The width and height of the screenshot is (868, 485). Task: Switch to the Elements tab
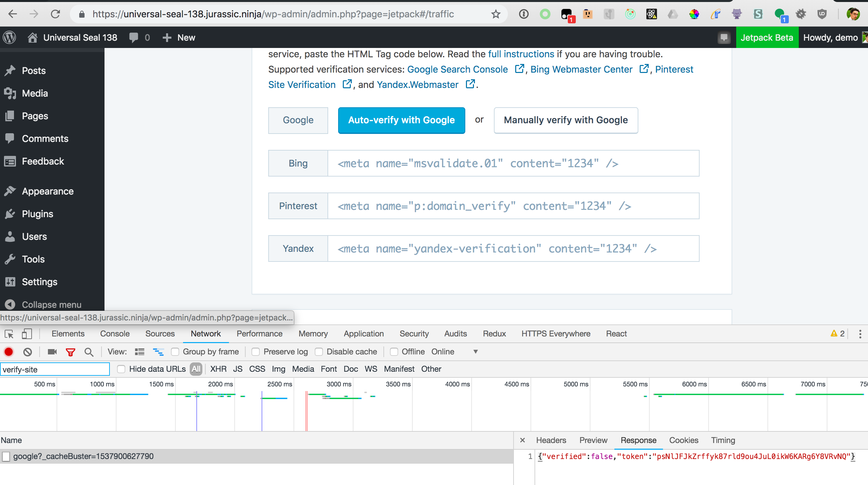click(x=68, y=334)
